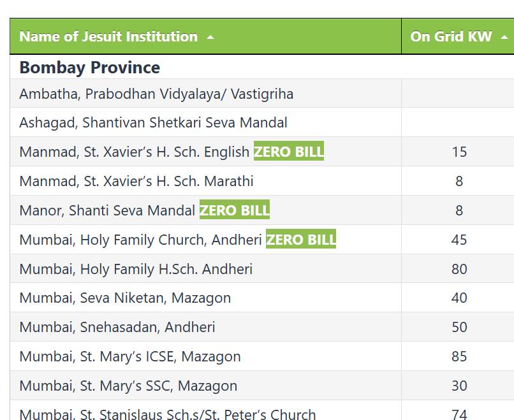Select Mumbai, Holy Family H.Sch. Andheri row

(262, 269)
